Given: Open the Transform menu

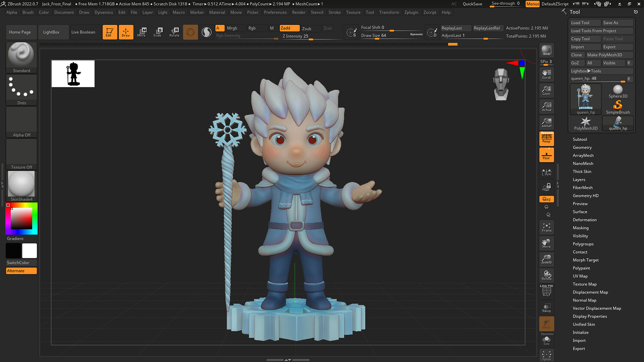Looking at the screenshot, I should tap(389, 12).
